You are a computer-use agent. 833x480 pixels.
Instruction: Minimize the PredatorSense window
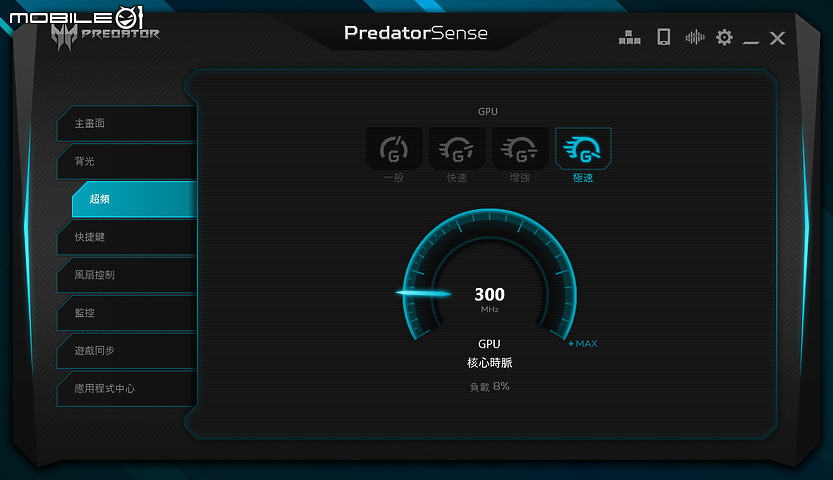(x=751, y=41)
